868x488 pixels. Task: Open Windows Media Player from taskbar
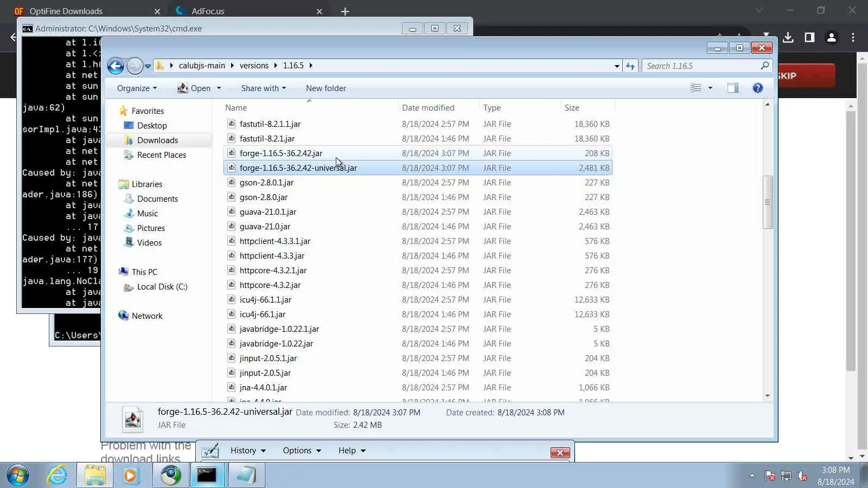coord(131,476)
